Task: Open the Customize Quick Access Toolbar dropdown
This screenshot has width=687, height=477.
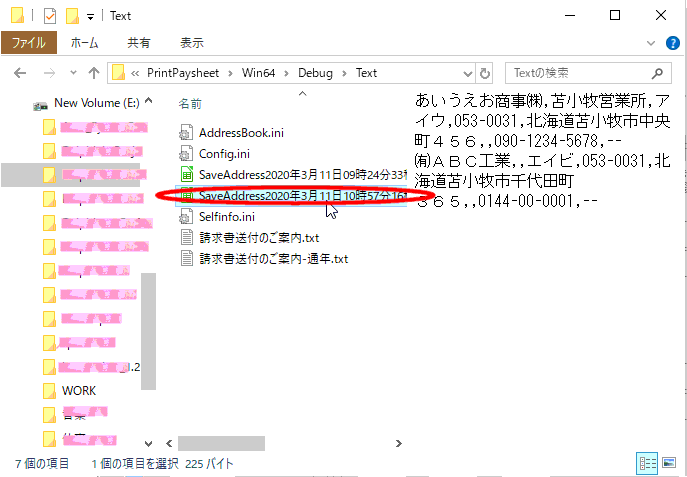Action: pyautogui.click(x=90, y=17)
